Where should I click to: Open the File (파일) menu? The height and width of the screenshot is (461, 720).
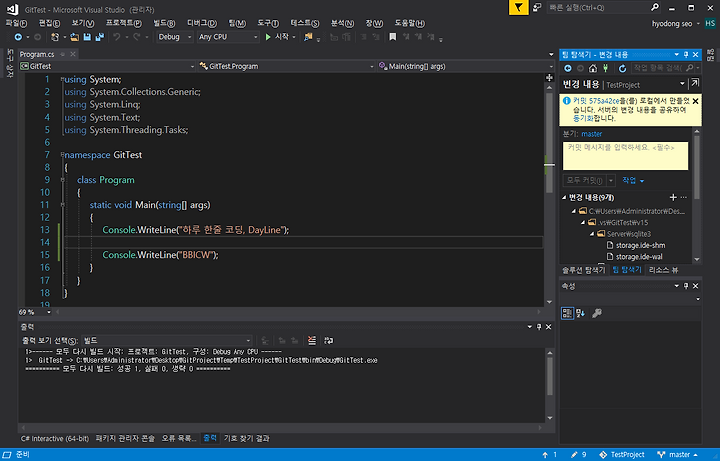pyautogui.click(x=17, y=23)
